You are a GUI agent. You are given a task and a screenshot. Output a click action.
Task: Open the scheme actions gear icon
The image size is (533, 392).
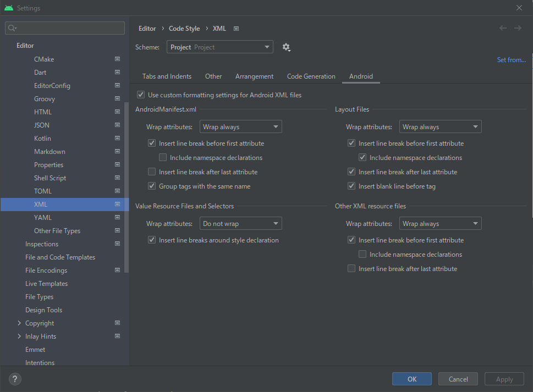coord(286,47)
